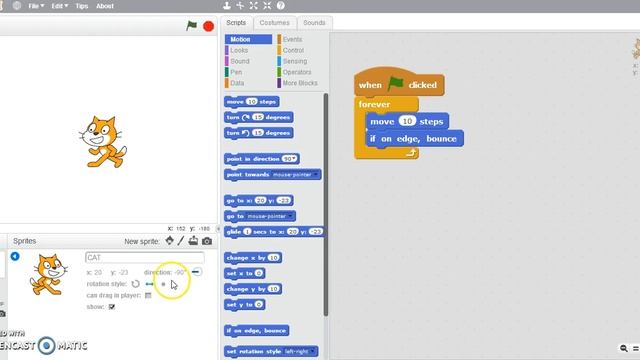640x360 pixels.
Task: Choose sprite from library icon
Action: tap(169, 240)
